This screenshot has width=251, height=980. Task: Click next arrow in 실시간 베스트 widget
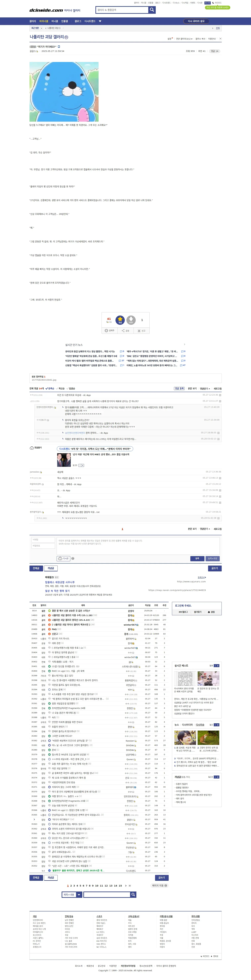pyautogui.click(x=218, y=666)
